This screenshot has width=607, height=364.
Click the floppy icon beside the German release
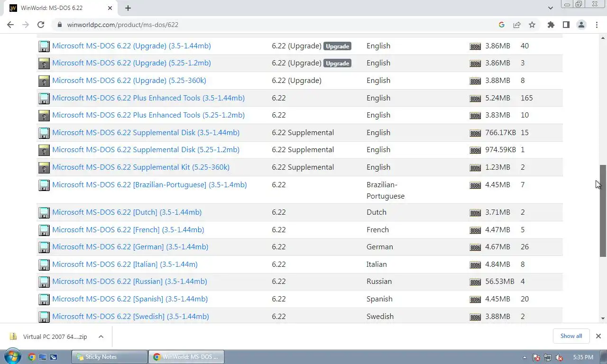click(44, 247)
